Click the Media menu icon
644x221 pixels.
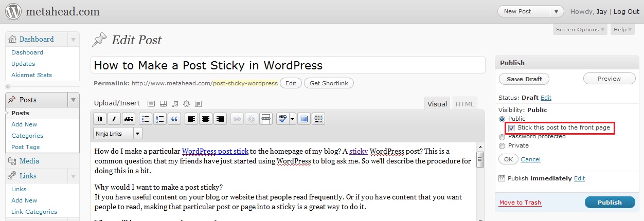click(x=12, y=161)
